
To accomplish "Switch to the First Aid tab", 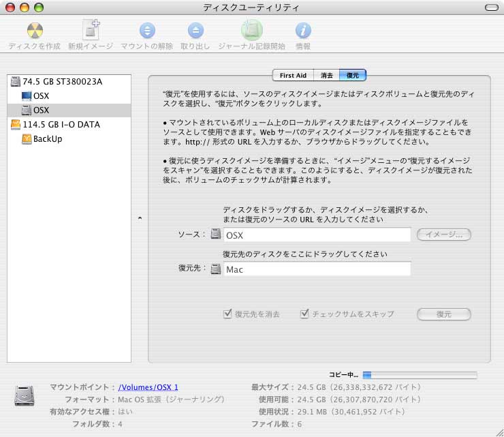I will click(292, 76).
